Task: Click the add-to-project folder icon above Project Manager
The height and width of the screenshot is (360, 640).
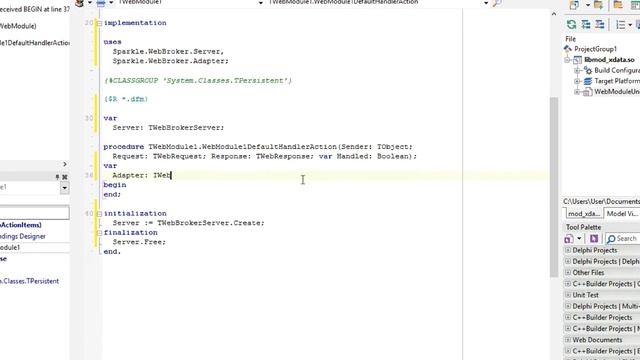Action: click(598, 5)
